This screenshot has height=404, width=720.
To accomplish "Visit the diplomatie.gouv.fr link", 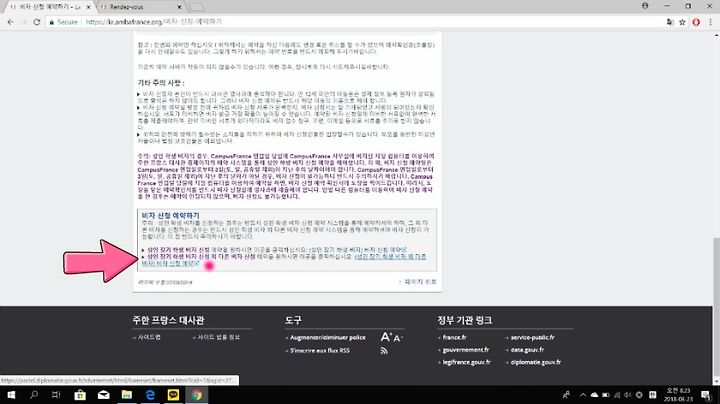I will (x=535, y=362).
